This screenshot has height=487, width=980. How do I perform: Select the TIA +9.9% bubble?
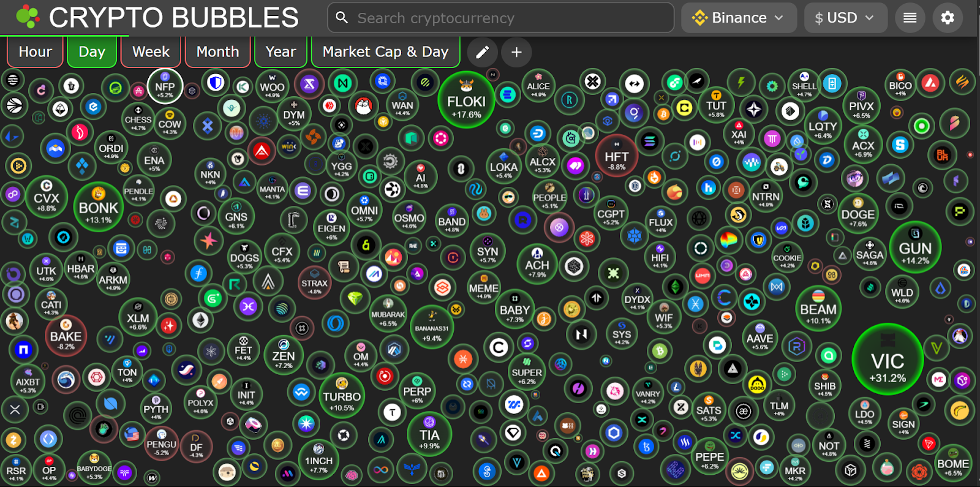pyautogui.click(x=429, y=434)
